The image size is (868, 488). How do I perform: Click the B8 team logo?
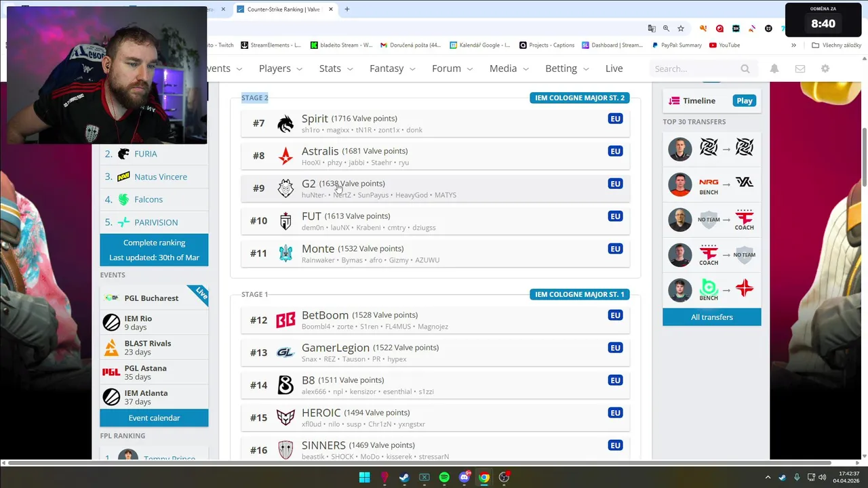coord(285,385)
